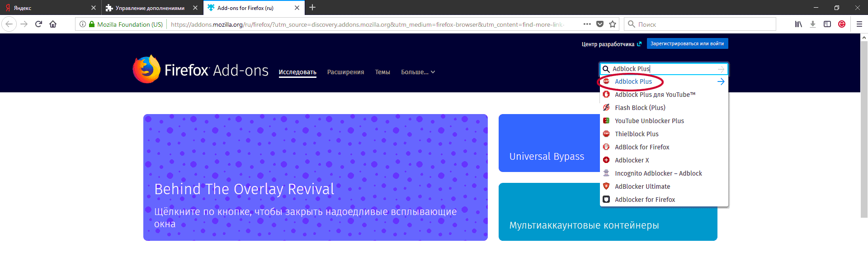Choose AdBlocker Ultimate from suggestions

(x=642, y=186)
